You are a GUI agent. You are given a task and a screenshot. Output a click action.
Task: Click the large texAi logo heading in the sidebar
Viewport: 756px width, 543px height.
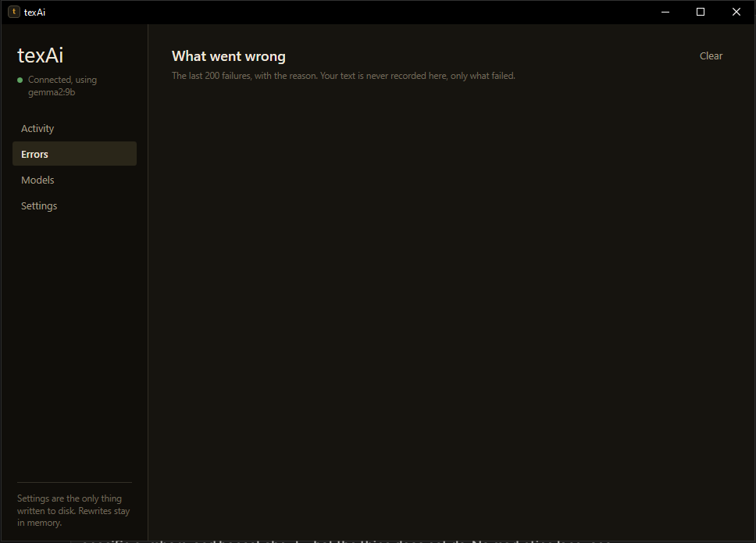pos(41,55)
